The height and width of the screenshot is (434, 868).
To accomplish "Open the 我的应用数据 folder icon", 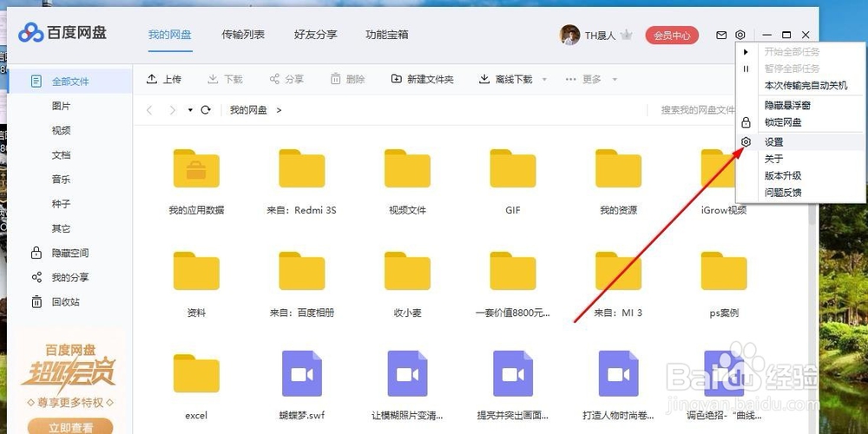I will click(x=196, y=168).
